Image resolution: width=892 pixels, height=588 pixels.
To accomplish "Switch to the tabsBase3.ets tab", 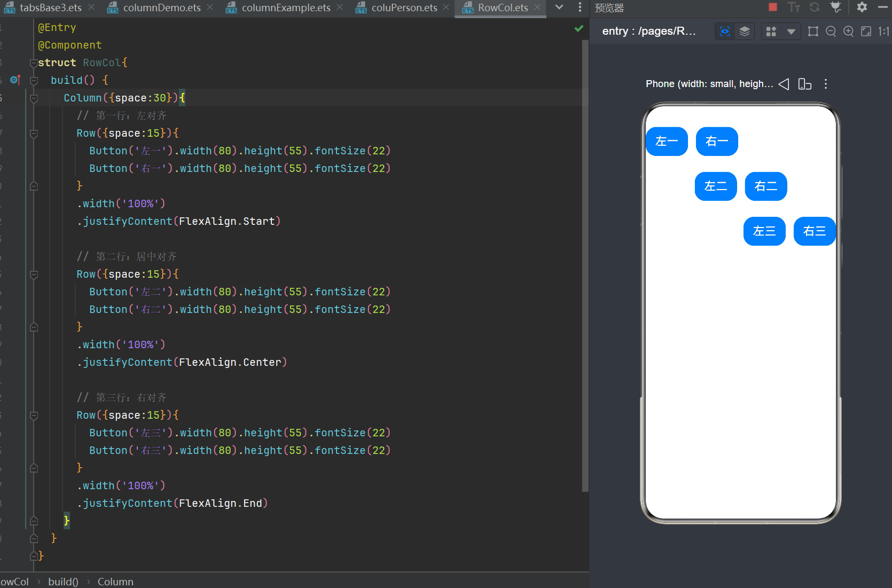I will point(51,7).
